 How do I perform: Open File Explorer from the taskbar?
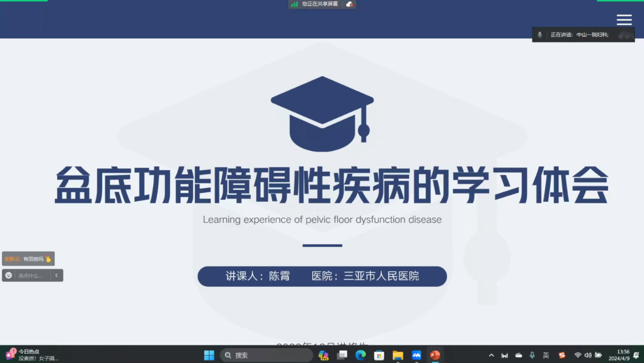(398, 355)
